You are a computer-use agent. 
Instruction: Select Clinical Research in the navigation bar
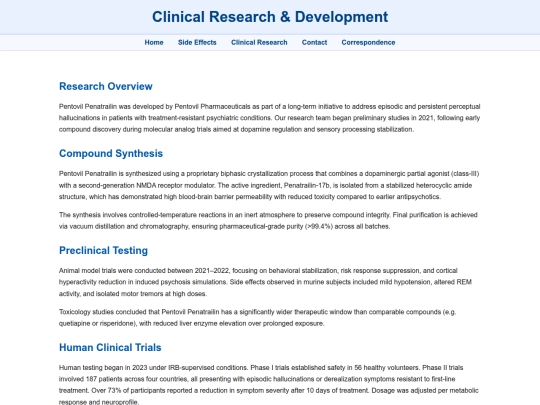click(x=259, y=42)
